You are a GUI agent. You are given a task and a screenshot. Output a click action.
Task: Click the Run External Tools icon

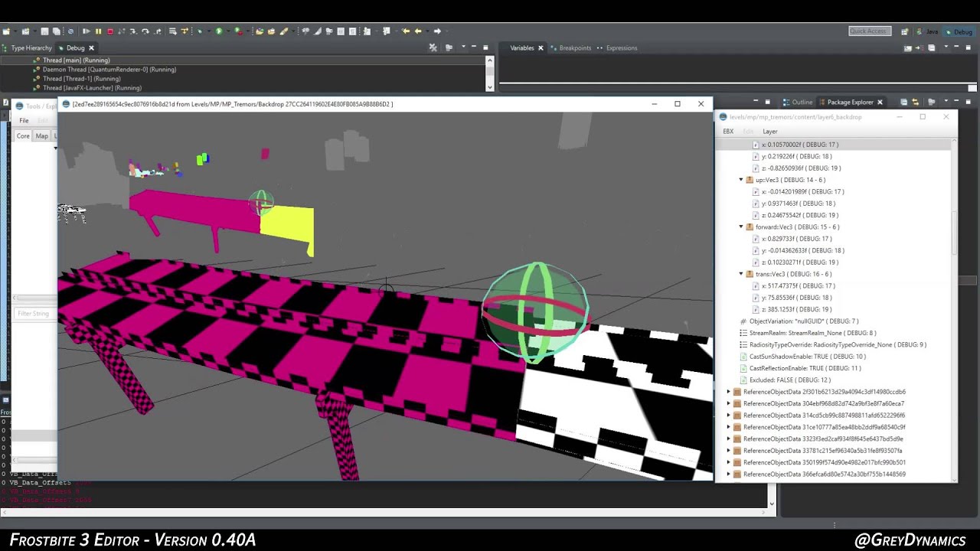point(238,31)
